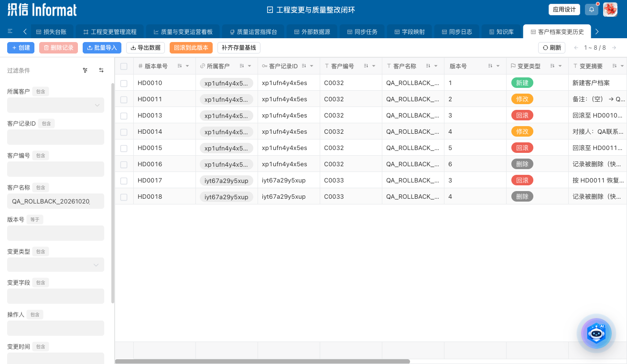Change the 版本号 等于 filter operator

tap(35, 219)
